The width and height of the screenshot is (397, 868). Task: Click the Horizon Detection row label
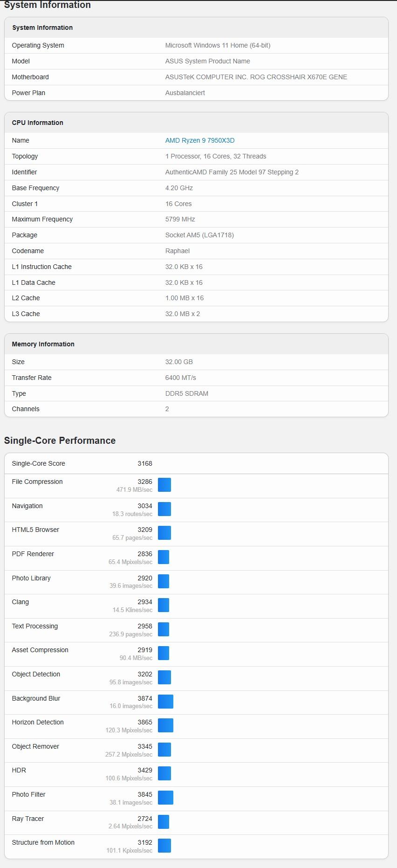click(38, 722)
